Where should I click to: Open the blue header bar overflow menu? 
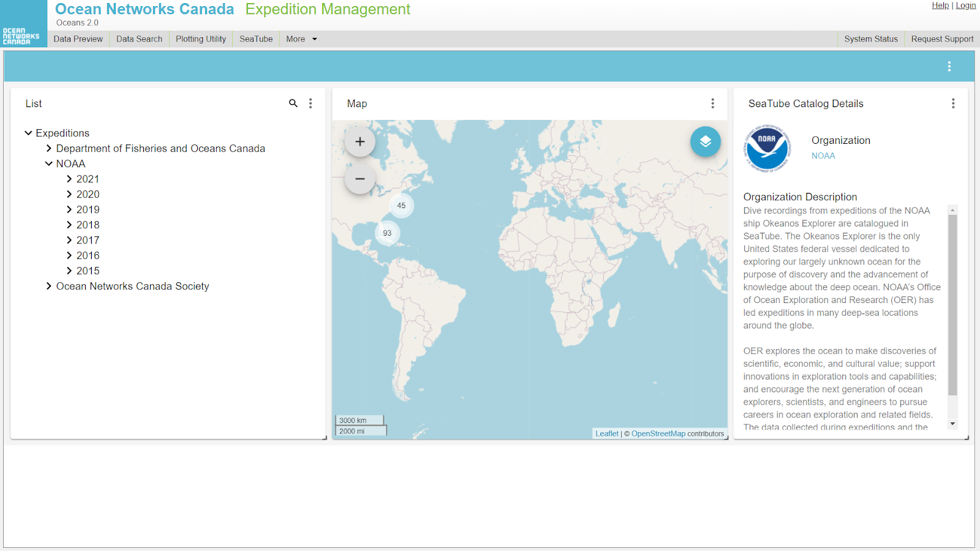coord(949,66)
